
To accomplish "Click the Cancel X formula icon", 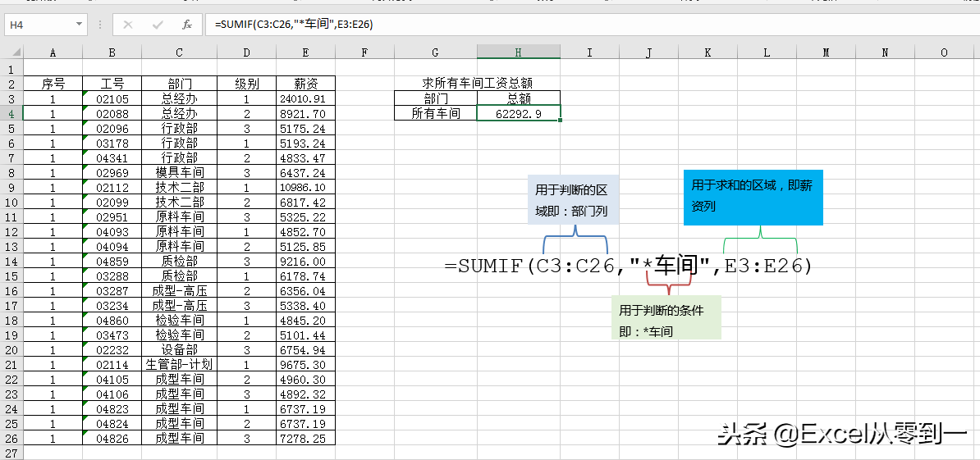I will 128,25.
